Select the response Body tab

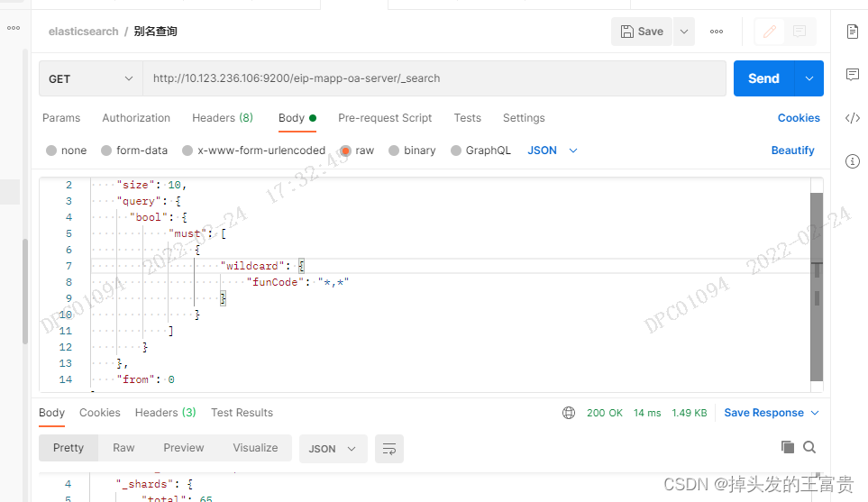[x=51, y=413]
